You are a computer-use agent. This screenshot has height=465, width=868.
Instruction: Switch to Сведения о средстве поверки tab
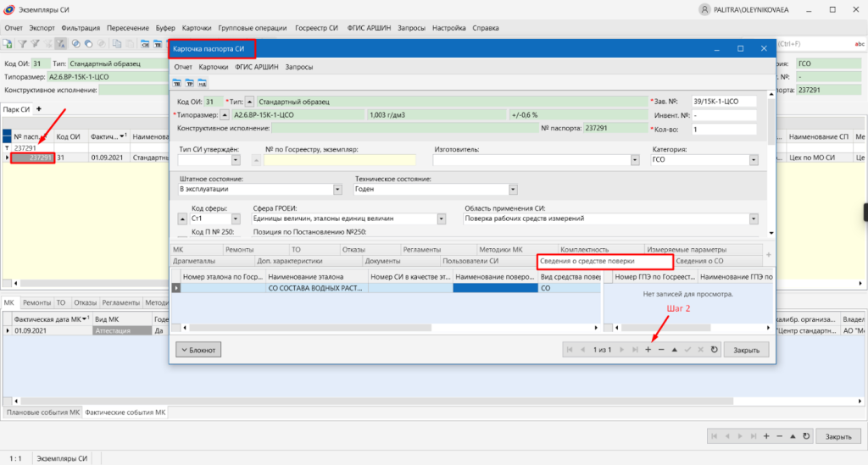(604, 261)
